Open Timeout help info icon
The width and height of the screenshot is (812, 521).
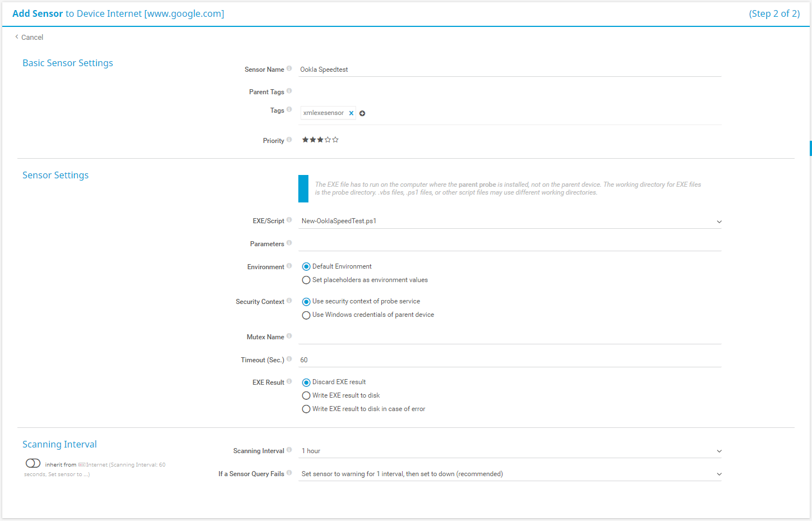(x=289, y=359)
